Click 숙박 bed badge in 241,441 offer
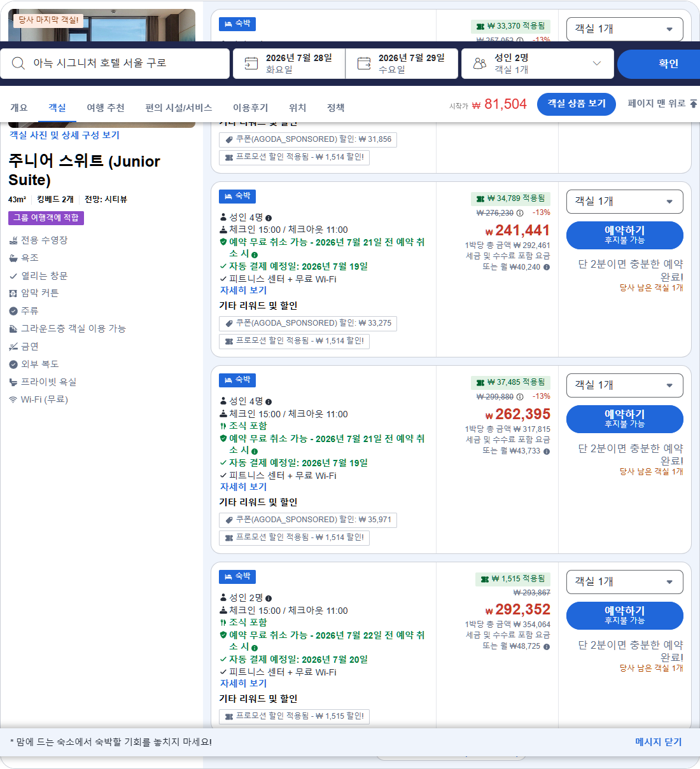 tap(237, 196)
